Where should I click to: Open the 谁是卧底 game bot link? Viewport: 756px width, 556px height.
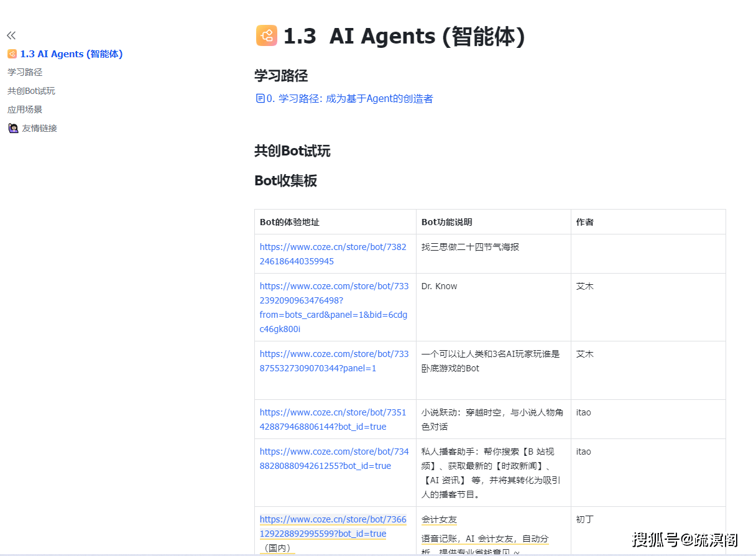pos(334,361)
